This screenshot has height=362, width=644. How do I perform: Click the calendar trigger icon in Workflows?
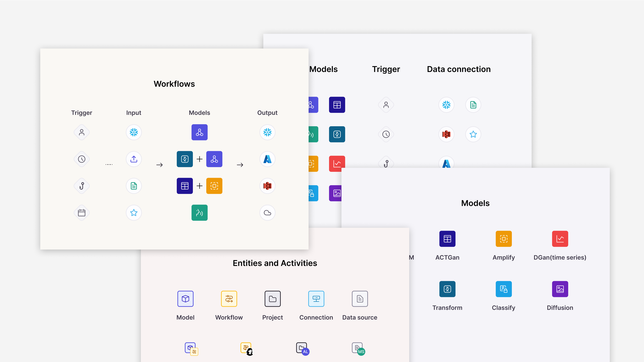(82, 213)
